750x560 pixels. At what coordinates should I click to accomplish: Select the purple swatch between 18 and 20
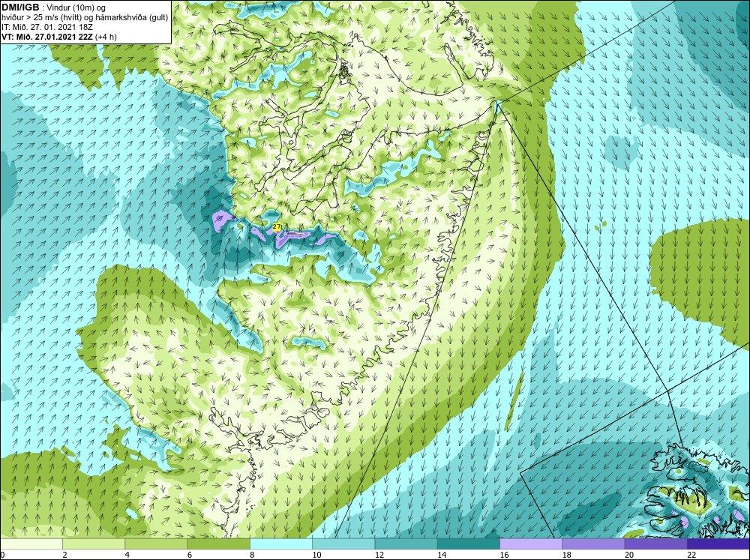click(593, 544)
